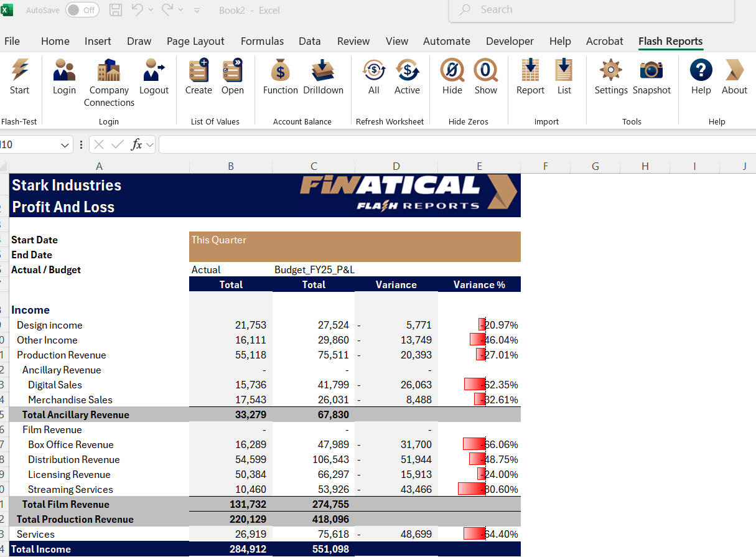Select Digital Sales actual 15,736

(x=231, y=385)
